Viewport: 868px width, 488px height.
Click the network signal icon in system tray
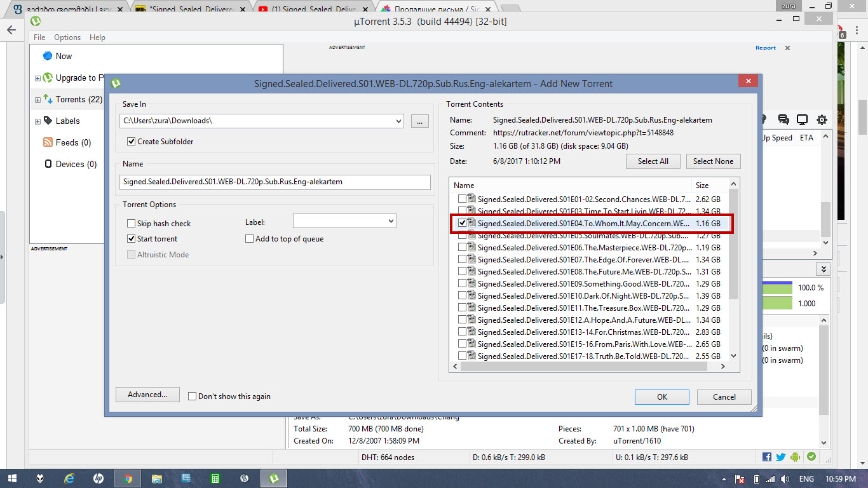point(771,478)
